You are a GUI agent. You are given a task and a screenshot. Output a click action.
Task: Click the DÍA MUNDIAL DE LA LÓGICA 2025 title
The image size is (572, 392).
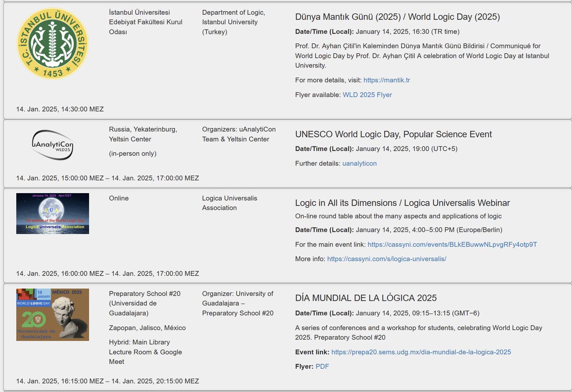click(x=366, y=299)
